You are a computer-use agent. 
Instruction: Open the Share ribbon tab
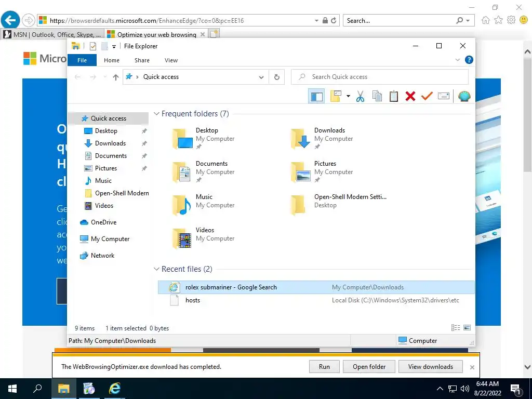(142, 60)
